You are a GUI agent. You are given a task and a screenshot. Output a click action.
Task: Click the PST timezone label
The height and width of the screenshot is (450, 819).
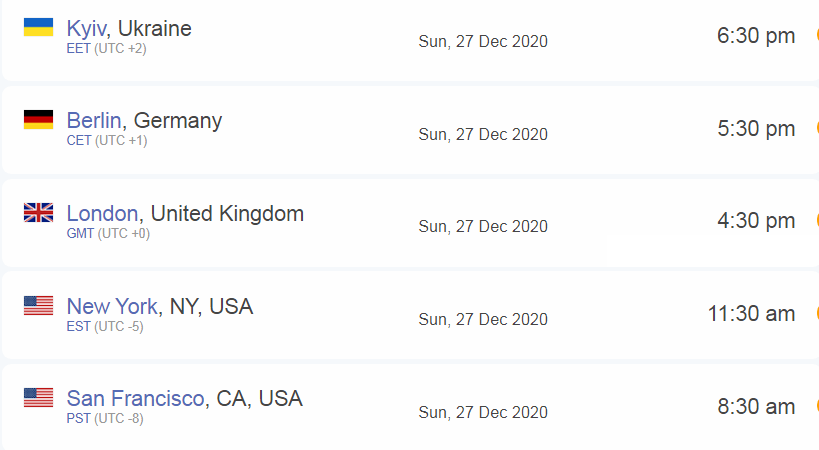pyautogui.click(x=78, y=419)
